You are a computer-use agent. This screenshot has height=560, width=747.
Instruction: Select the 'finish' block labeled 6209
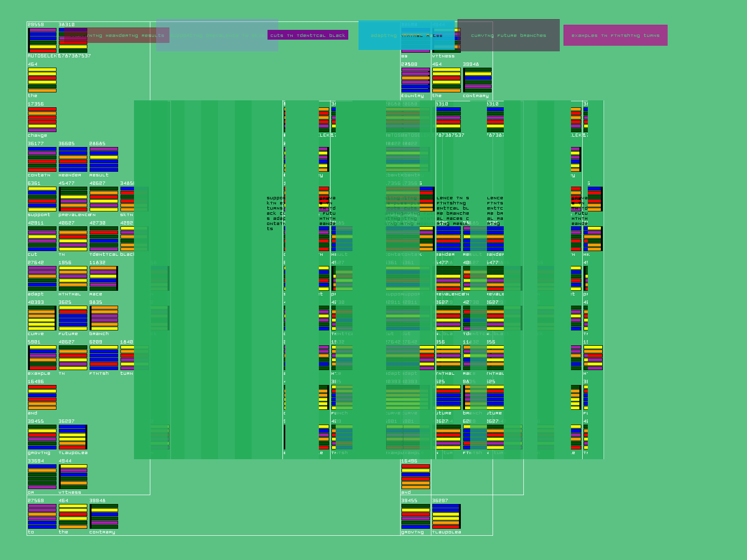(104, 357)
